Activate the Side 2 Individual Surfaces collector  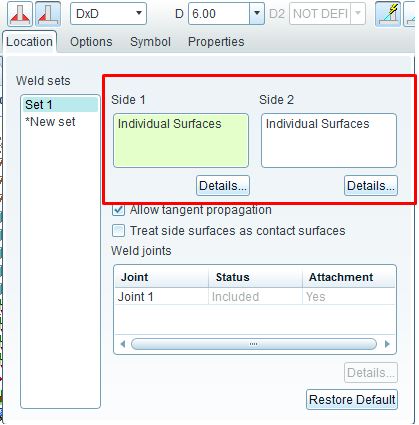[x=329, y=140]
